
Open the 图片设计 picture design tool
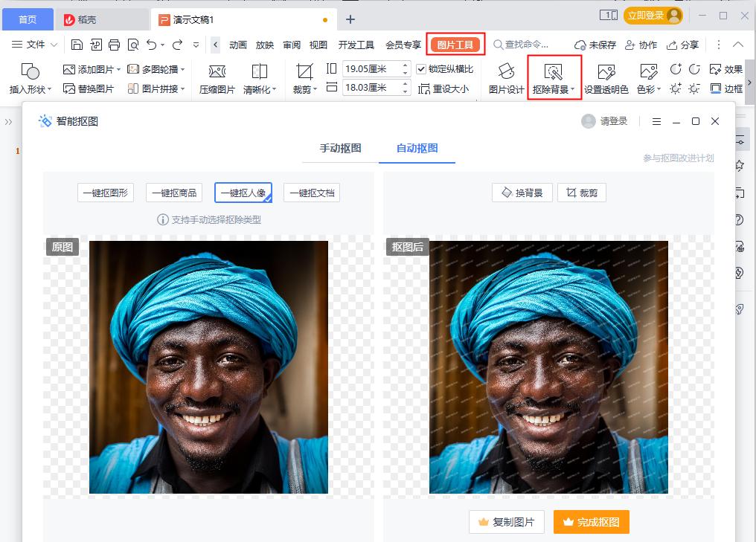pyautogui.click(x=507, y=77)
